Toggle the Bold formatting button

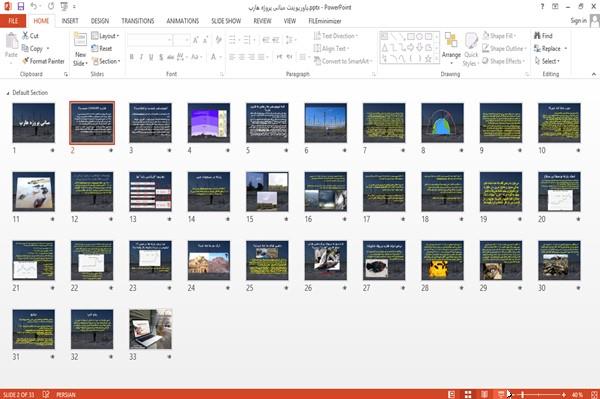click(132, 57)
